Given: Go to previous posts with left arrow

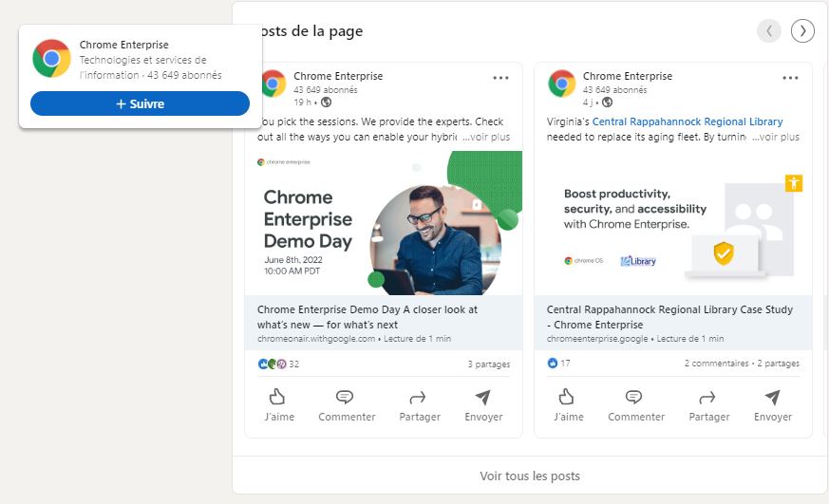Looking at the screenshot, I should [769, 31].
